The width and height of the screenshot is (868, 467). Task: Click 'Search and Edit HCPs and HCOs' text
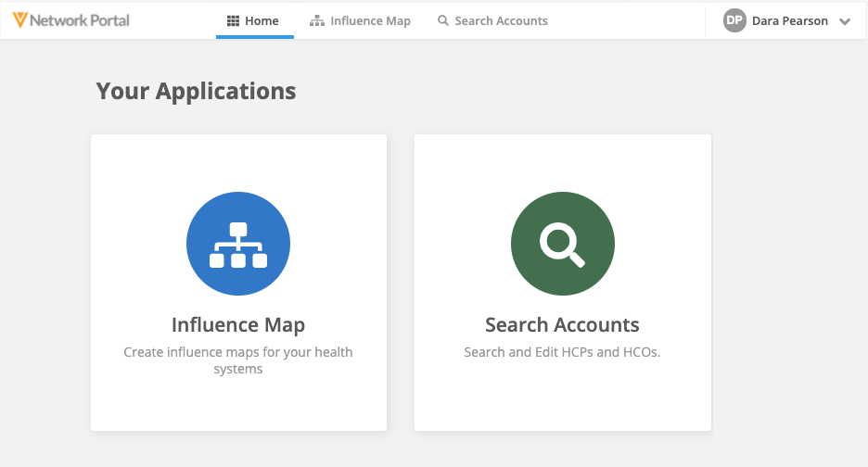(562, 352)
